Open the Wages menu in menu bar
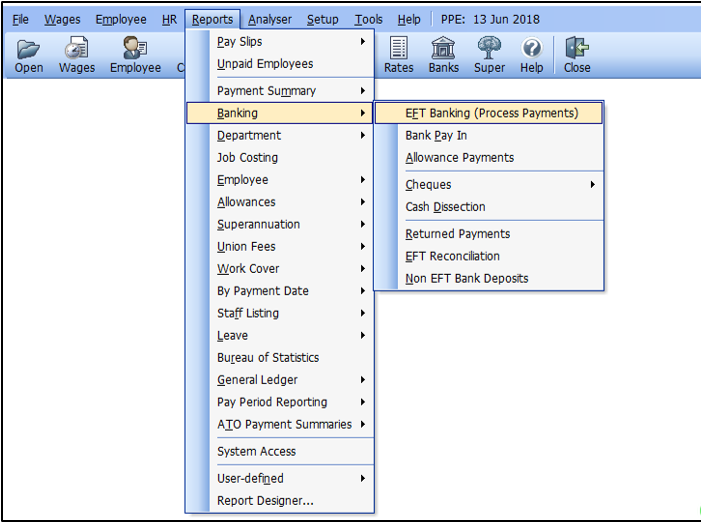701x524 pixels. pyautogui.click(x=62, y=20)
